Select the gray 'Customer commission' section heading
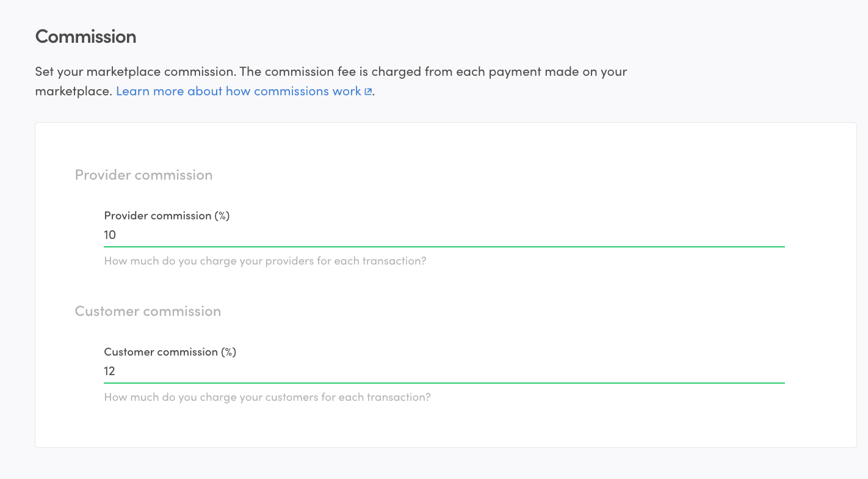Screen dimensions: 868x479 pos(148,312)
